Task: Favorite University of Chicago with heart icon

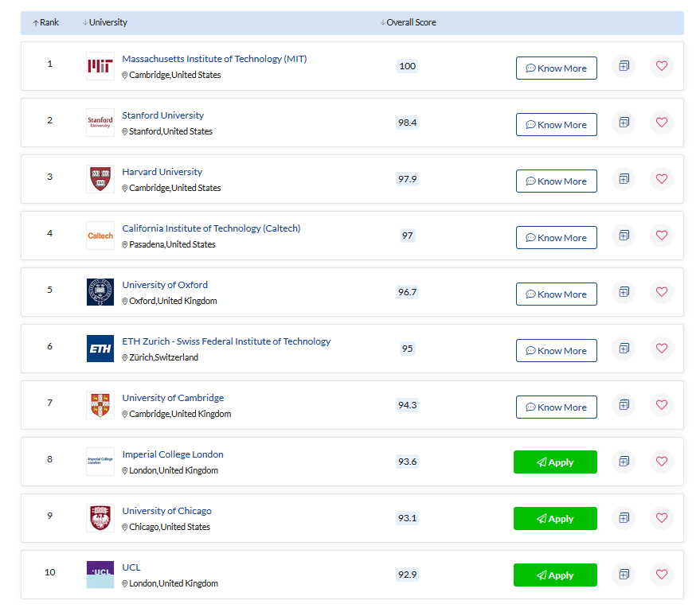Action: click(x=662, y=518)
